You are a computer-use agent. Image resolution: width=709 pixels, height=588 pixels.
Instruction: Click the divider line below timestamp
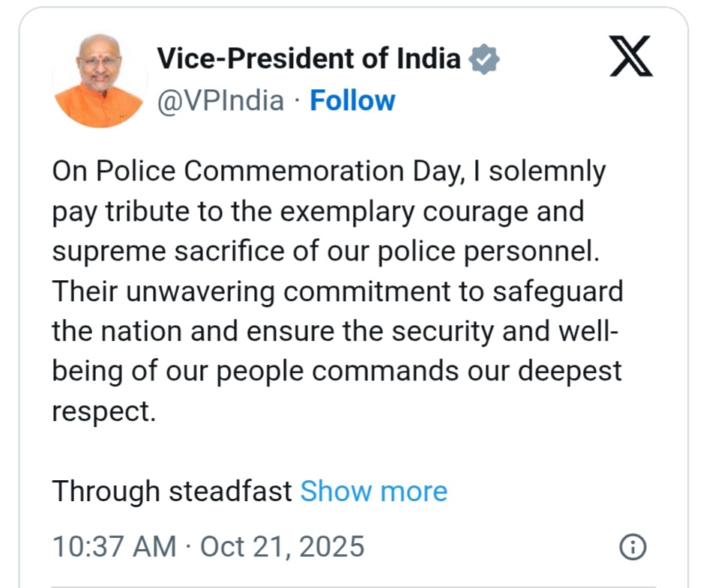(352, 587)
